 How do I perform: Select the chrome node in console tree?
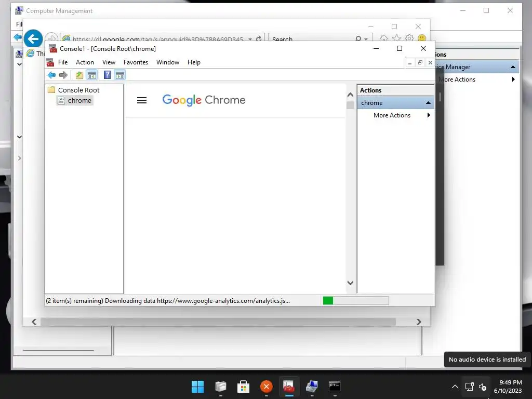79,100
